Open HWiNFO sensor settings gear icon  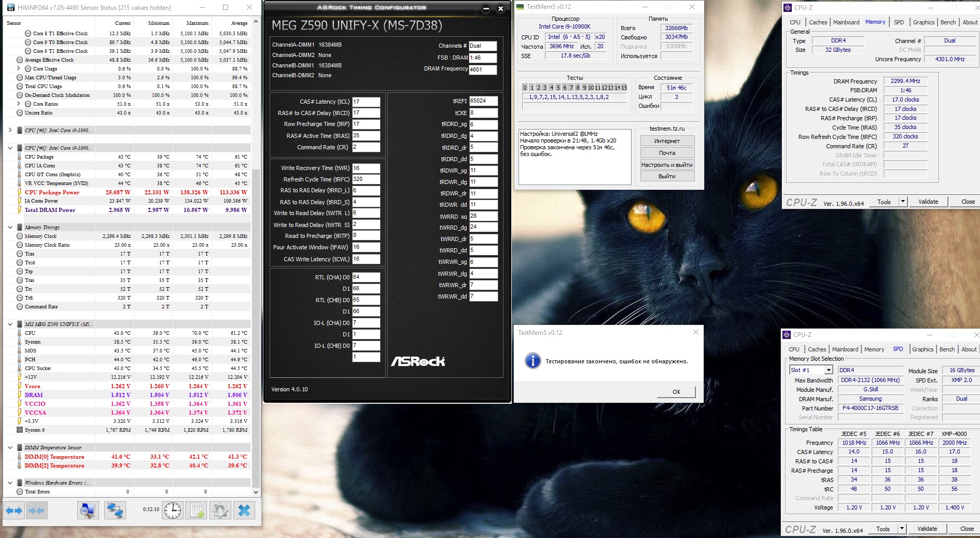(x=220, y=511)
